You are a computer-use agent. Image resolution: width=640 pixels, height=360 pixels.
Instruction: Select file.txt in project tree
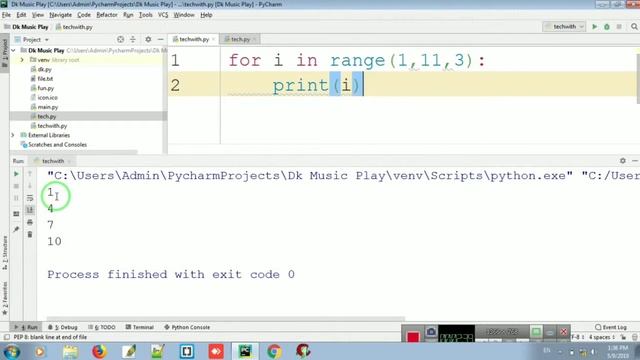point(45,79)
